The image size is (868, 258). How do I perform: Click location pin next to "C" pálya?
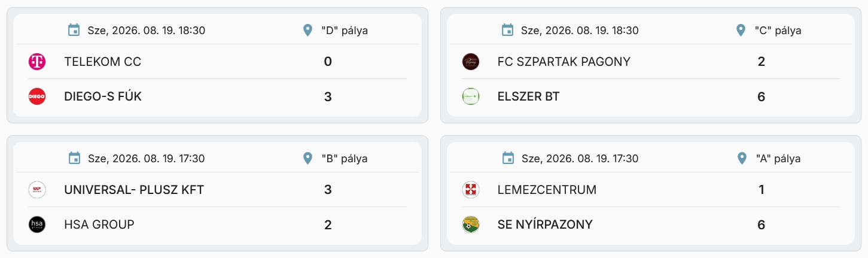pos(741,30)
